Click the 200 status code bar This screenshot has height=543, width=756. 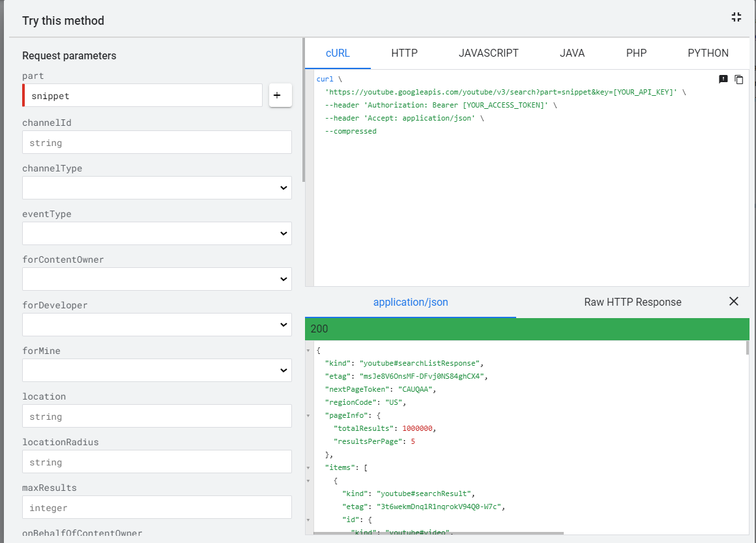(x=527, y=329)
